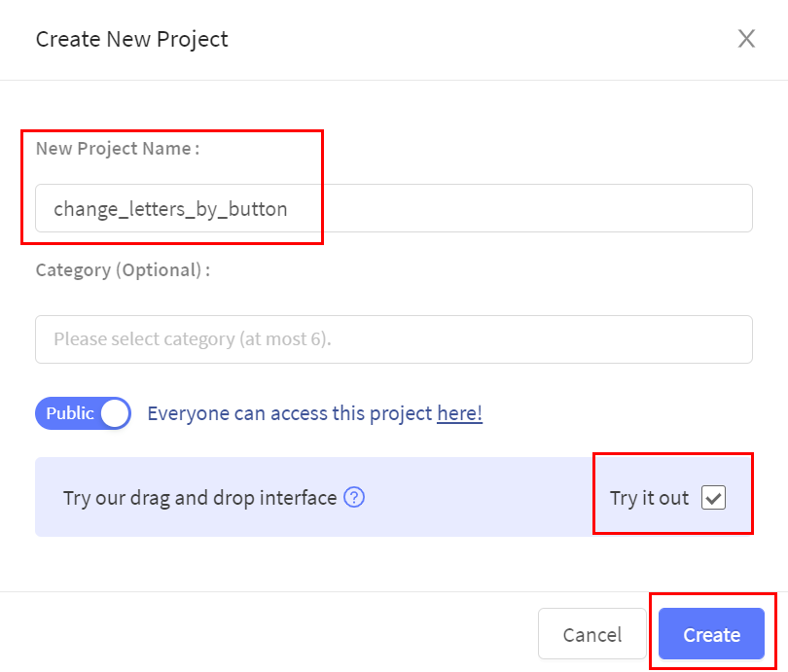Click the "Try it out" label text

649,498
